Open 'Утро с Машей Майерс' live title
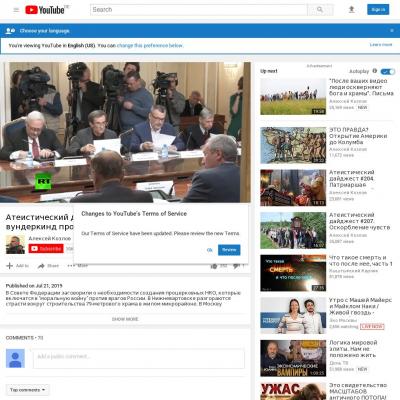Viewport: 400px width, 400px height. [x=360, y=306]
